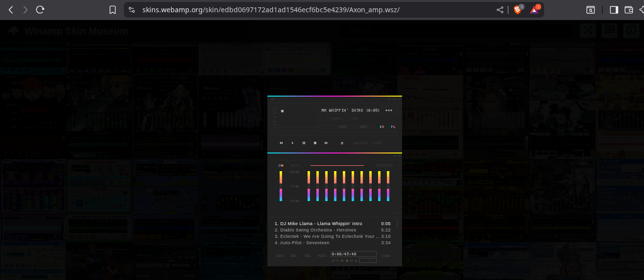Click the balance slider beside the volume
644x280 pixels.
363,127
